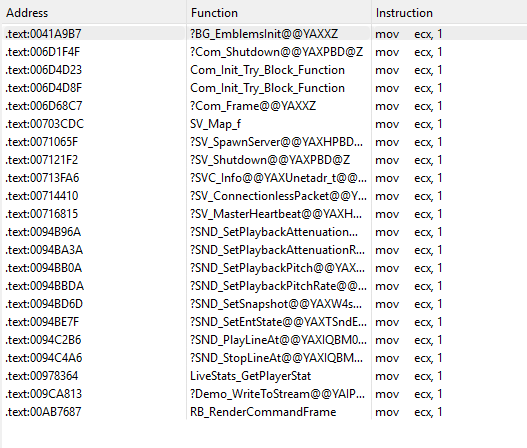Select the ?SV_ConnectionlessPacket row
527x448 pixels.
[x=265, y=196]
